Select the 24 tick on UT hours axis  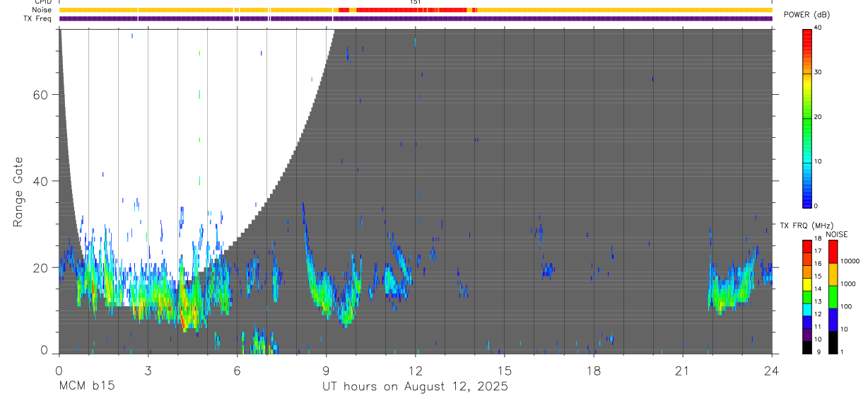[772, 371]
